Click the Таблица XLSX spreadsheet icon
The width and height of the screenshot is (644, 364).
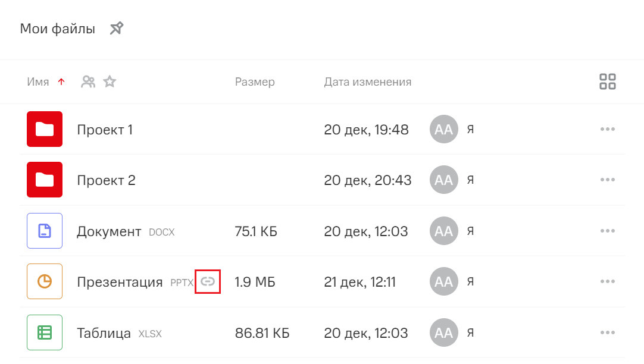[x=45, y=332]
